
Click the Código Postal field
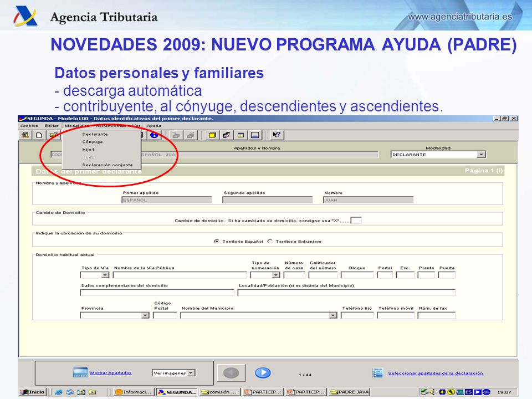click(x=165, y=315)
